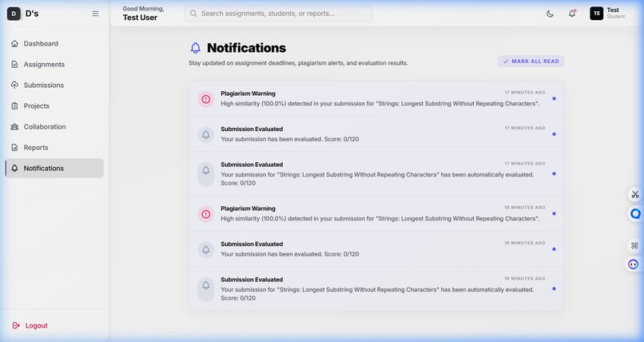Click Assignments document icon
Viewport: 644px width, 342px height.
[15, 65]
